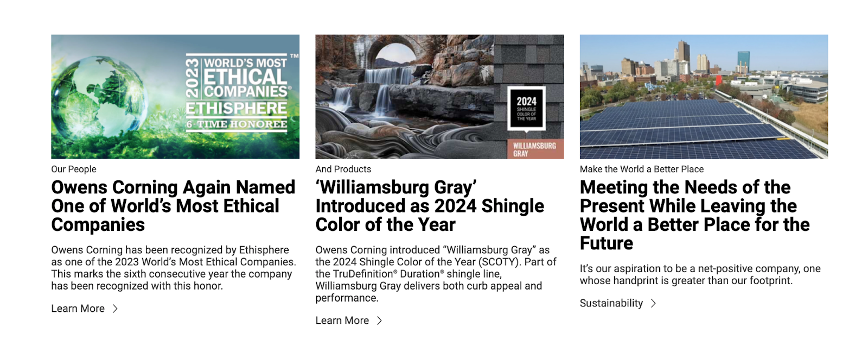The image size is (868, 358).
Task: Click the net-positive company aspiration paragraph
Action: (700, 274)
